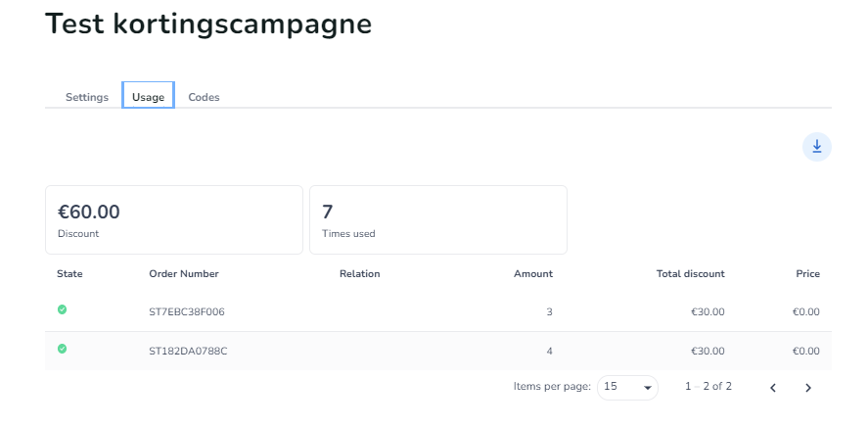Switch to the Settings tab

pos(86,97)
